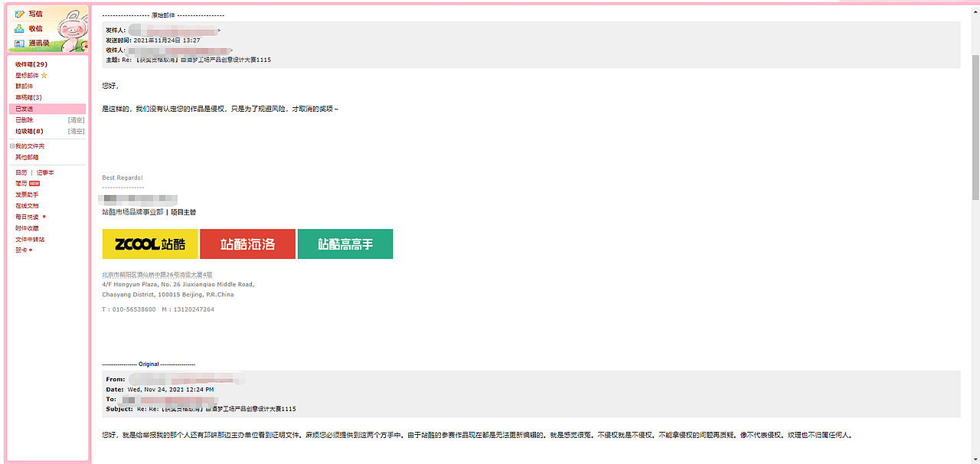Click the Best Regards! signature line

point(122,178)
